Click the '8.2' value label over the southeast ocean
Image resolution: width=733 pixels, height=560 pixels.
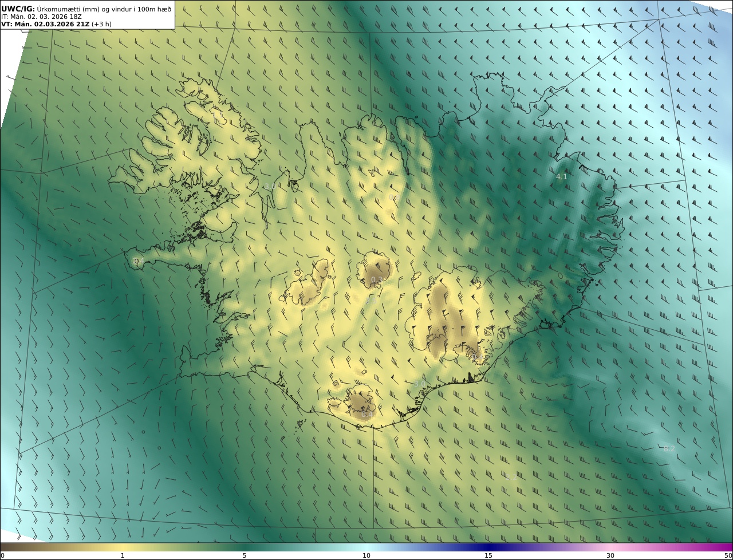pyautogui.click(x=669, y=449)
